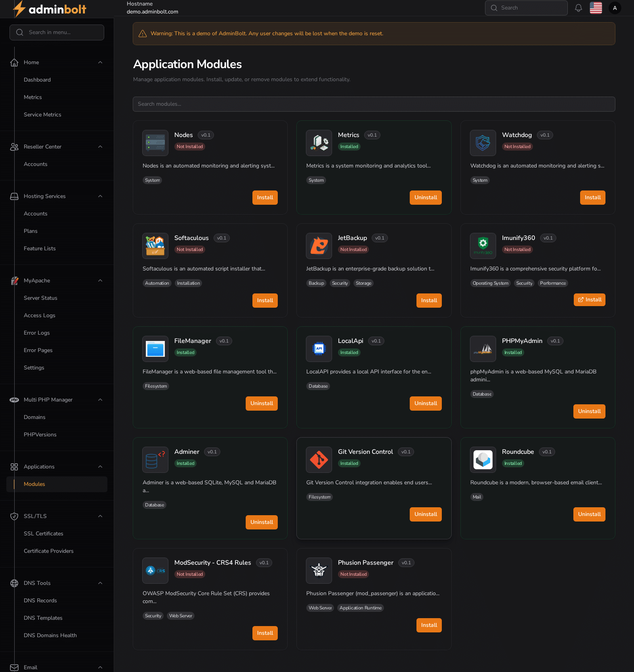Focus the Search in menu field
Viewport: 634px width, 672px height.
coord(57,32)
